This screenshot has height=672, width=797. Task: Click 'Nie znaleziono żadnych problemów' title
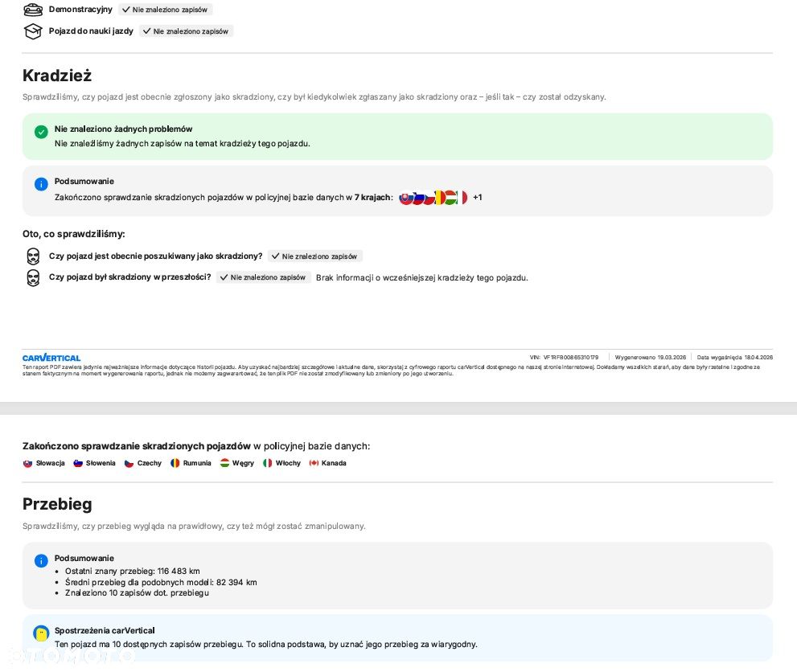click(124, 129)
